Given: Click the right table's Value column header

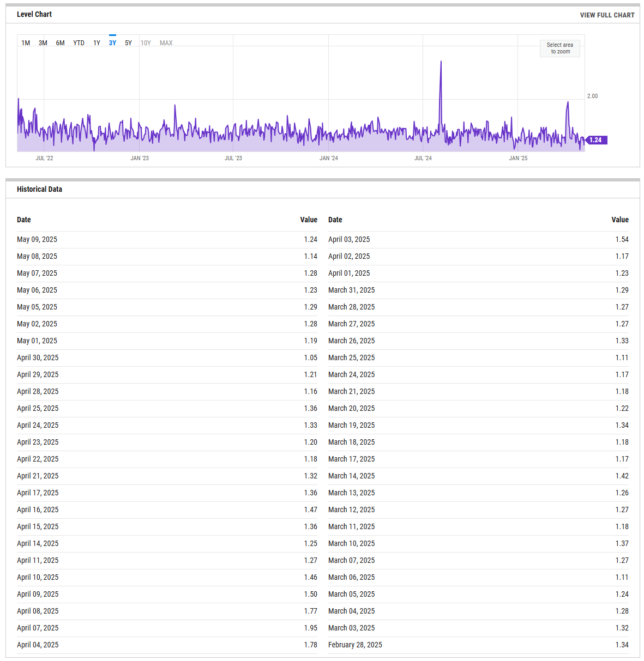Looking at the screenshot, I should (620, 220).
